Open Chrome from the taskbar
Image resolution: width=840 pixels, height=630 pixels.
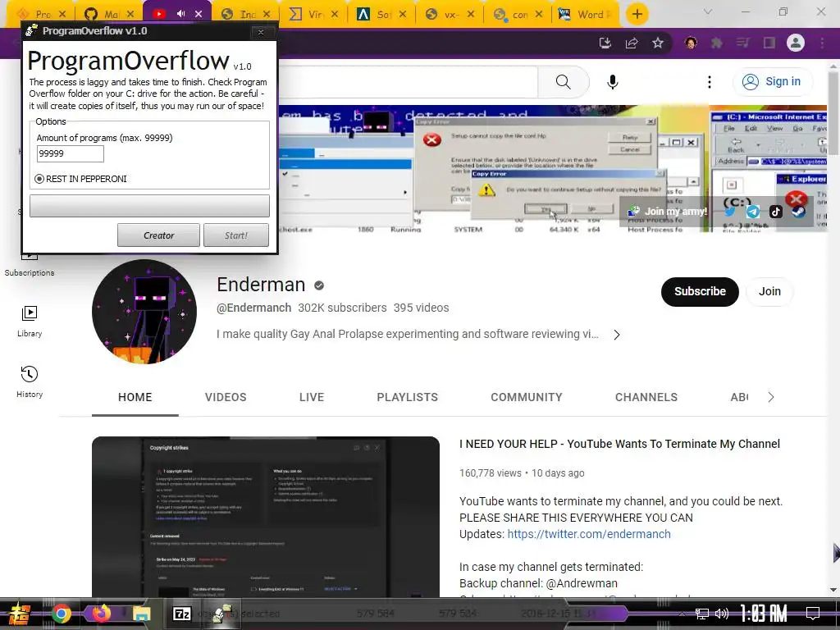pos(61,614)
